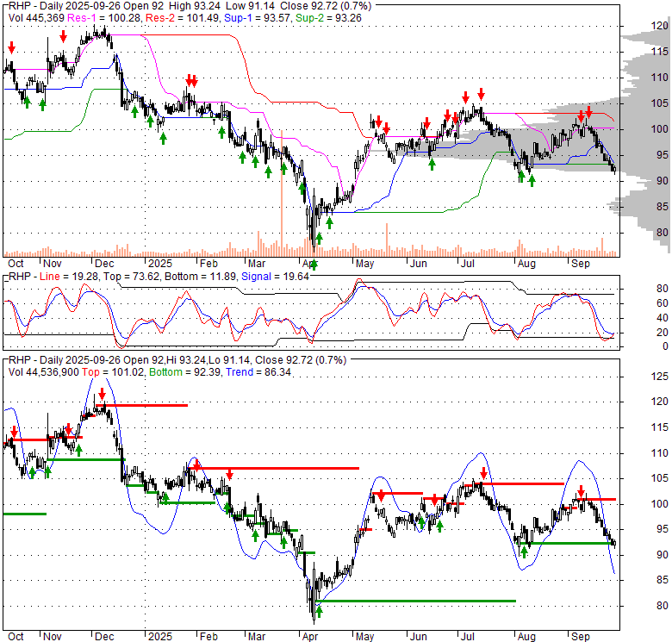Click 'Close 92.72 (0.7%)' in the top chart header

[326, 6]
